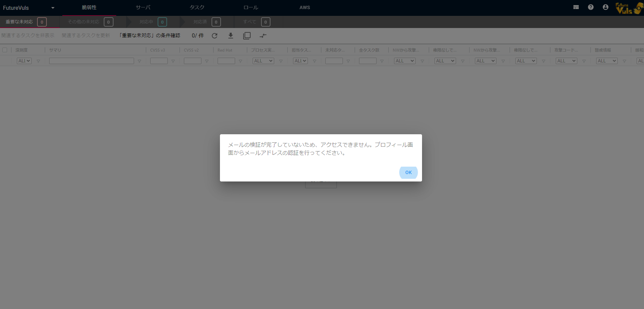This screenshot has width=644, height=309.
Task: Select the 対応中 status tab
Action: click(x=153, y=22)
